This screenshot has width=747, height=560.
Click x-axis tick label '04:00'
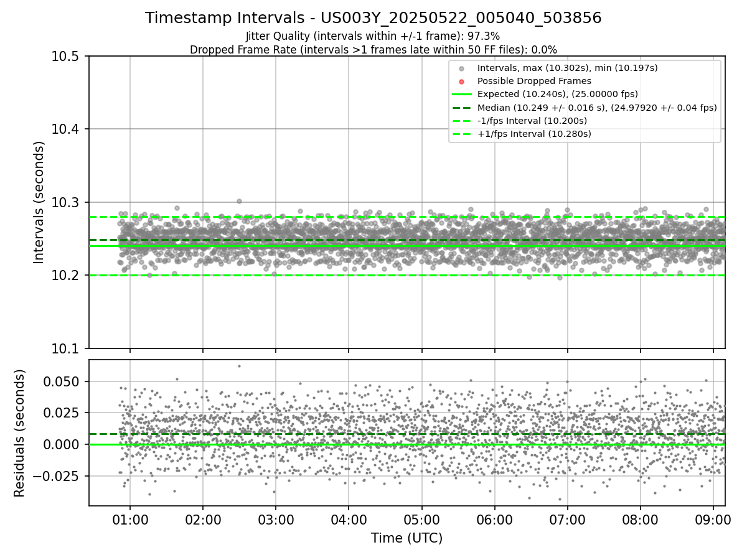click(x=349, y=520)
